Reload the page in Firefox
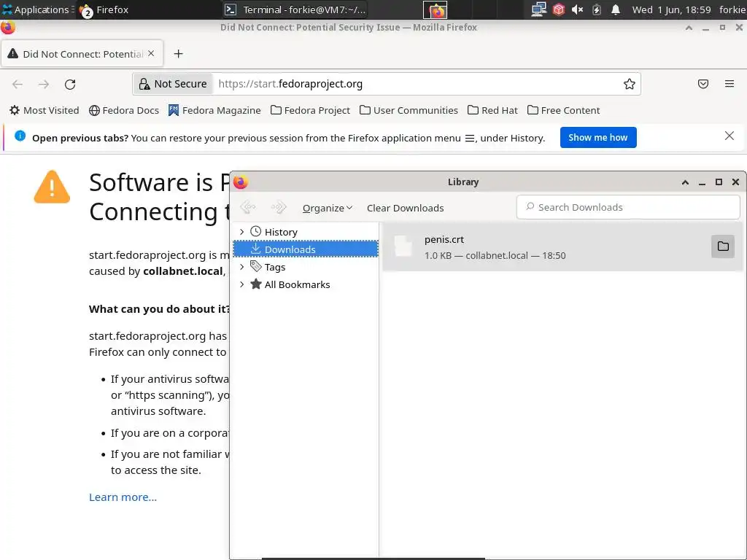Viewport: 747px width, 560px height. [x=70, y=85]
